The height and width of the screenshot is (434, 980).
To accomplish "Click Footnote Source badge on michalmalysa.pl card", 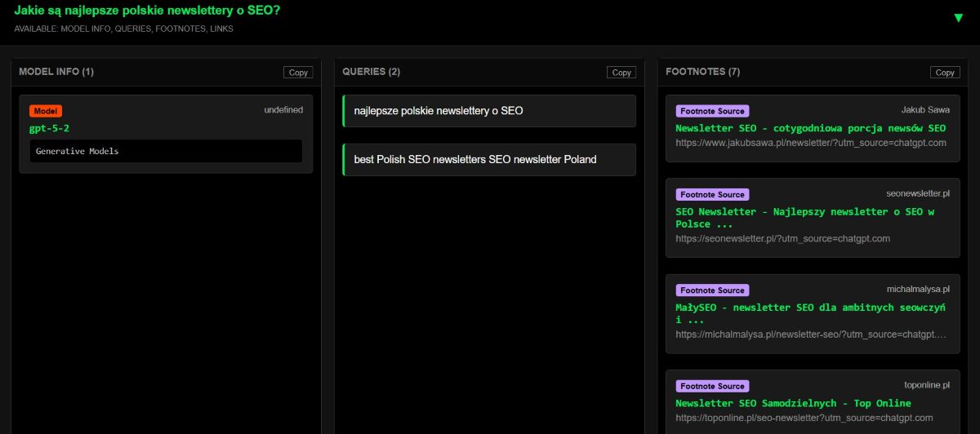I will (x=712, y=290).
